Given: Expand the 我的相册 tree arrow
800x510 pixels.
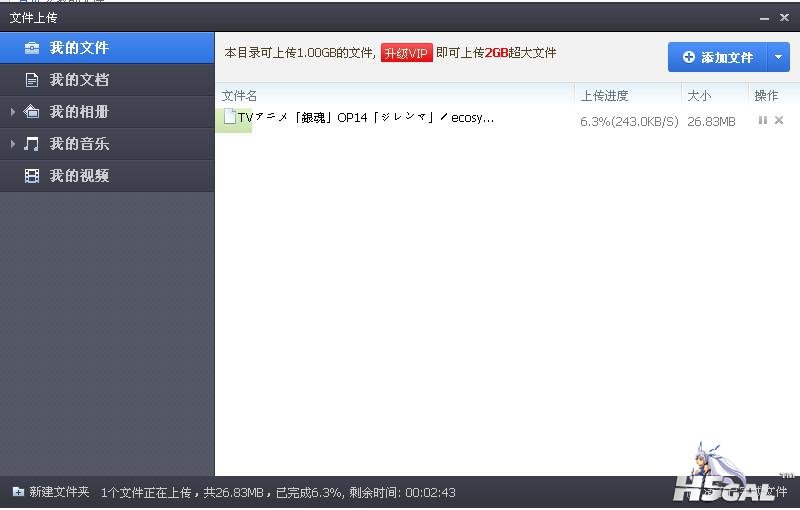Looking at the screenshot, I should tap(13, 112).
